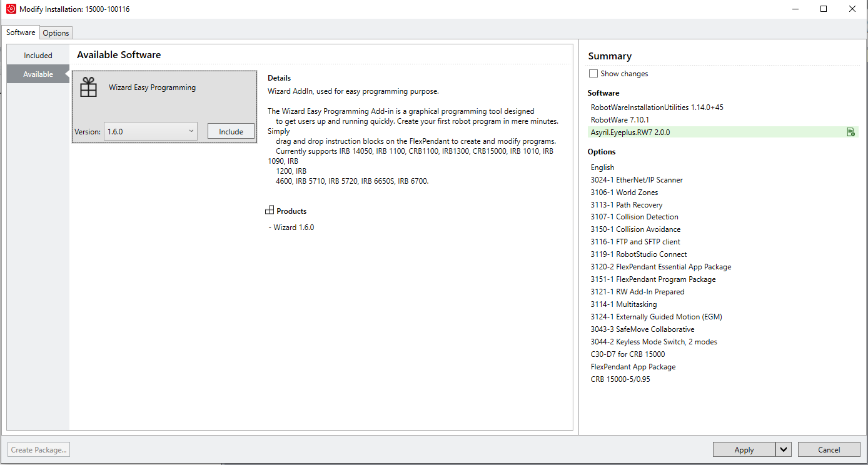
Task: Click 3116-1 FTP and SFTP client option
Action: 635,242
